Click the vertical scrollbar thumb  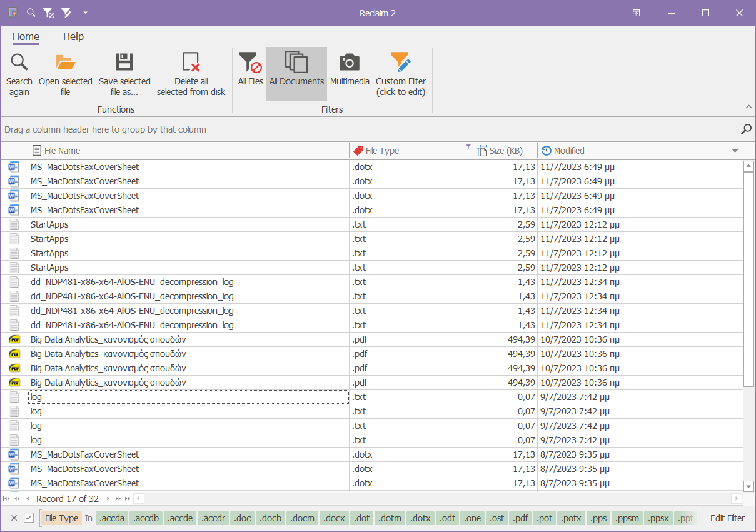click(748, 279)
